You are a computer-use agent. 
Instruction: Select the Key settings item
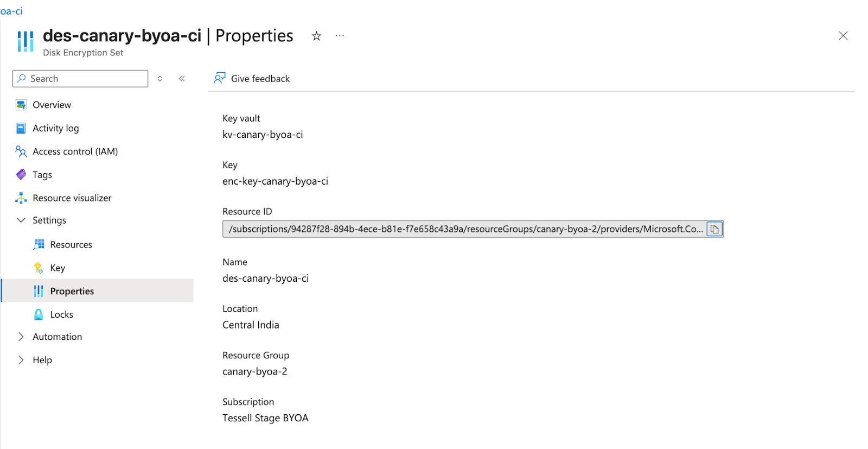pyautogui.click(x=58, y=268)
